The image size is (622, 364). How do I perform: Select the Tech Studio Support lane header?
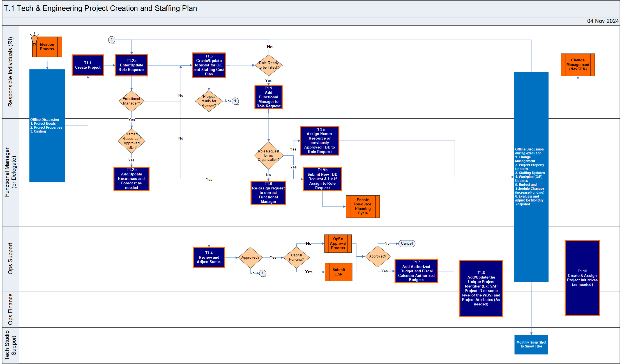pos(11,345)
